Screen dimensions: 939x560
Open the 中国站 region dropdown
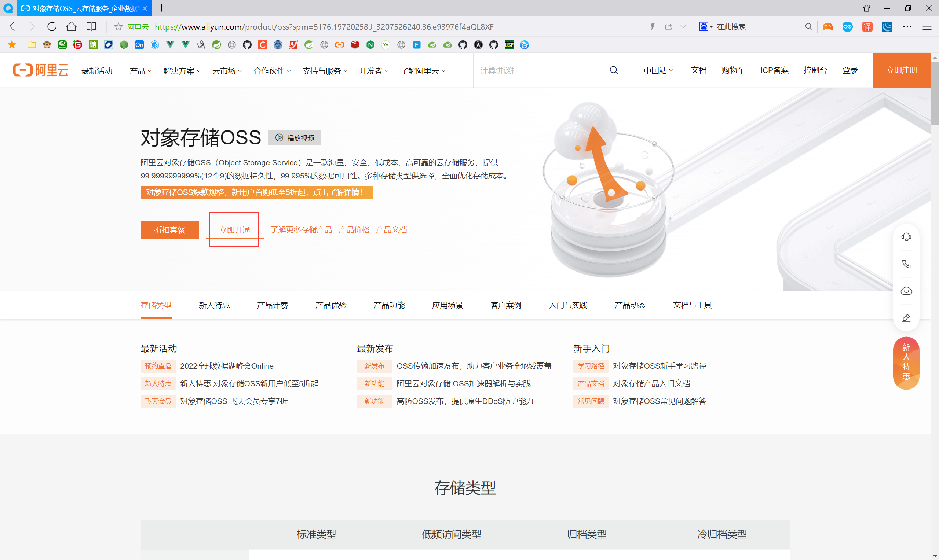658,70
